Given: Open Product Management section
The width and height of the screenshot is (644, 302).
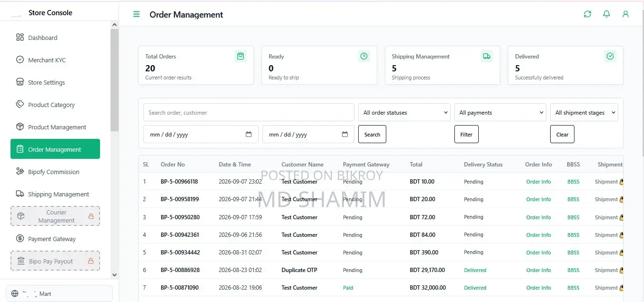Looking at the screenshot, I should (x=55, y=127).
